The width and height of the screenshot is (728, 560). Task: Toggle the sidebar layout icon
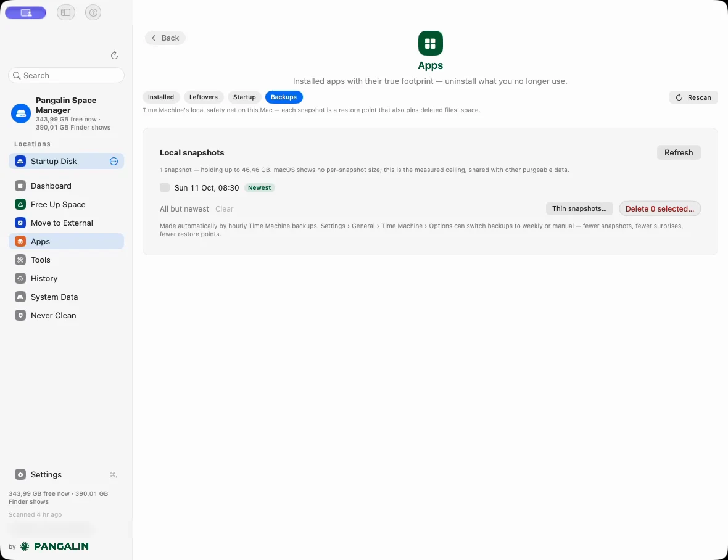[66, 12]
